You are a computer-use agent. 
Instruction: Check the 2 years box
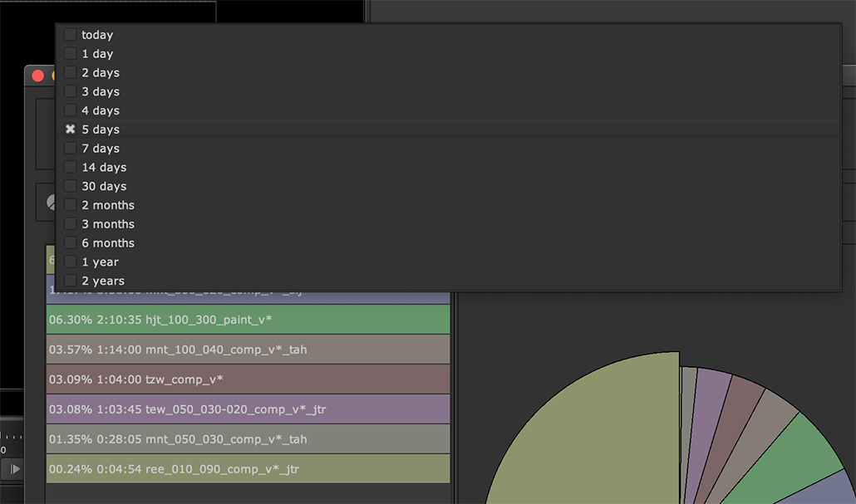(71, 281)
